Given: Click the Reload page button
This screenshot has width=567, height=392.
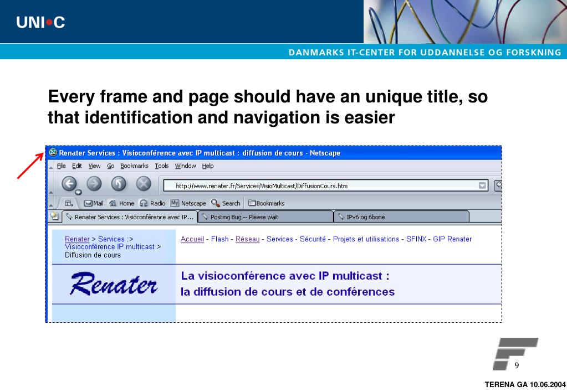Looking at the screenshot, I should (119, 184).
